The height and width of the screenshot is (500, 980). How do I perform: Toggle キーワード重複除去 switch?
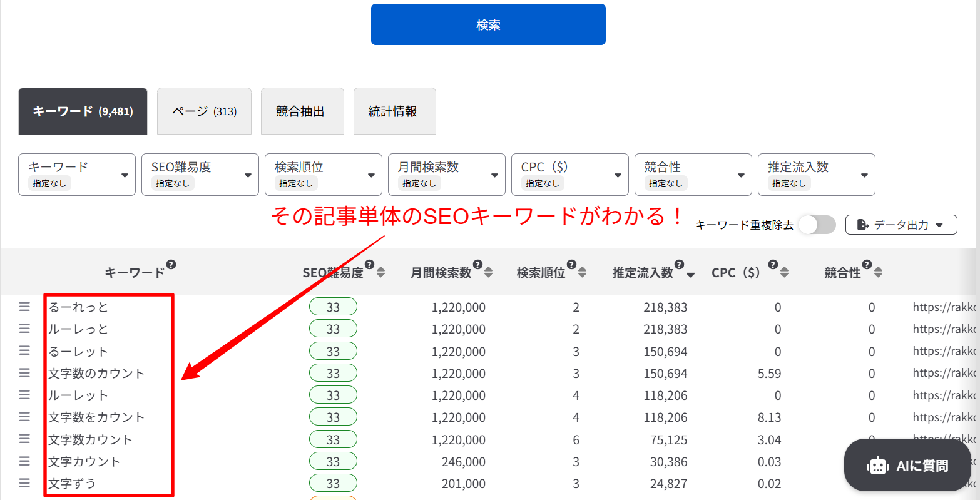coord(817,225)
